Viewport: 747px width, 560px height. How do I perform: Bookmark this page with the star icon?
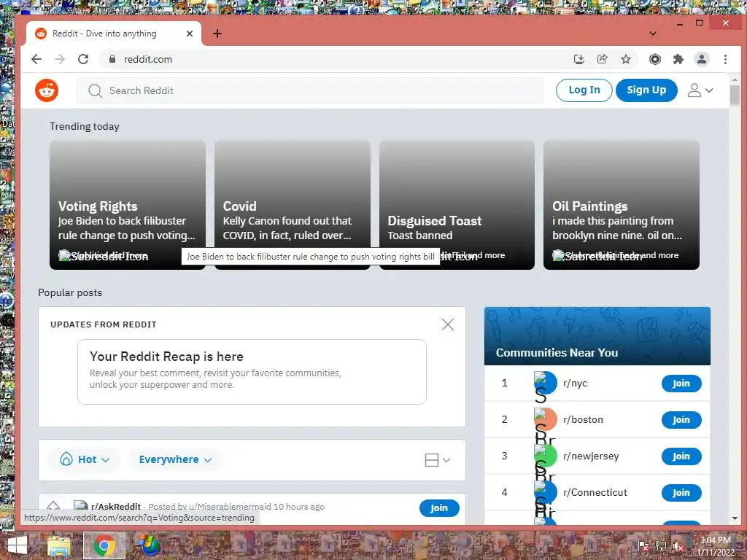pos(626,59)
